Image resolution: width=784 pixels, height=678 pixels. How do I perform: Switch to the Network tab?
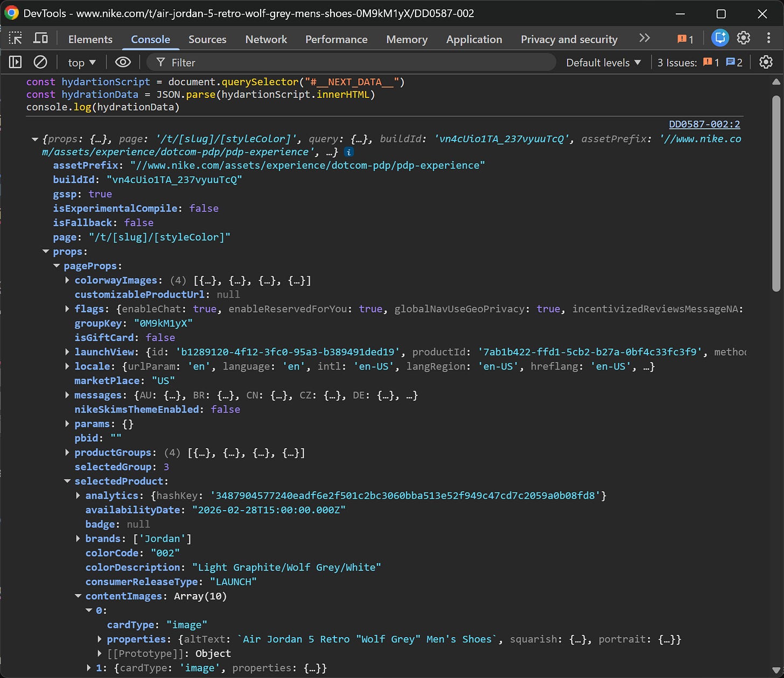266,39
